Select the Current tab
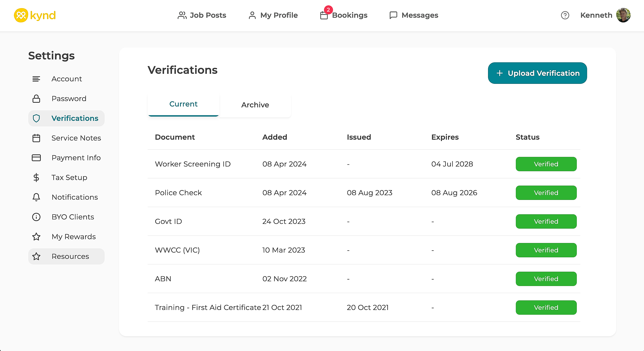Screen dimensions: 644x351 coord(183,104)
